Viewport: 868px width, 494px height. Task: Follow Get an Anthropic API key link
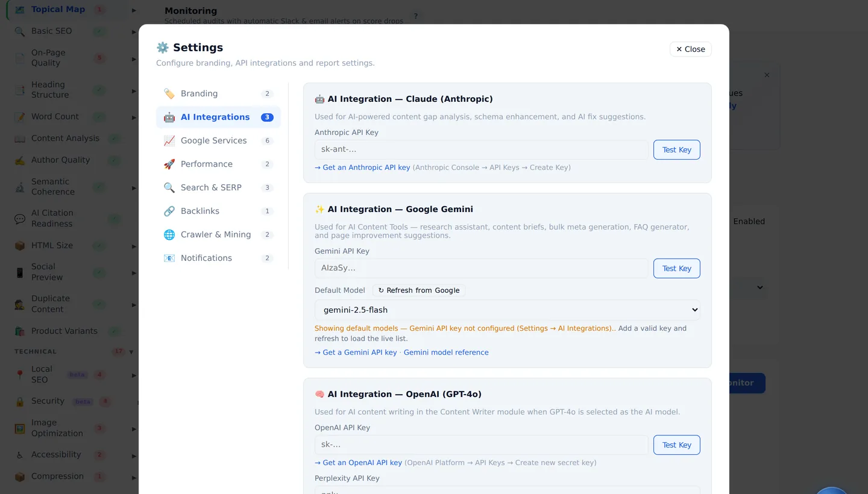click(362, 167)
